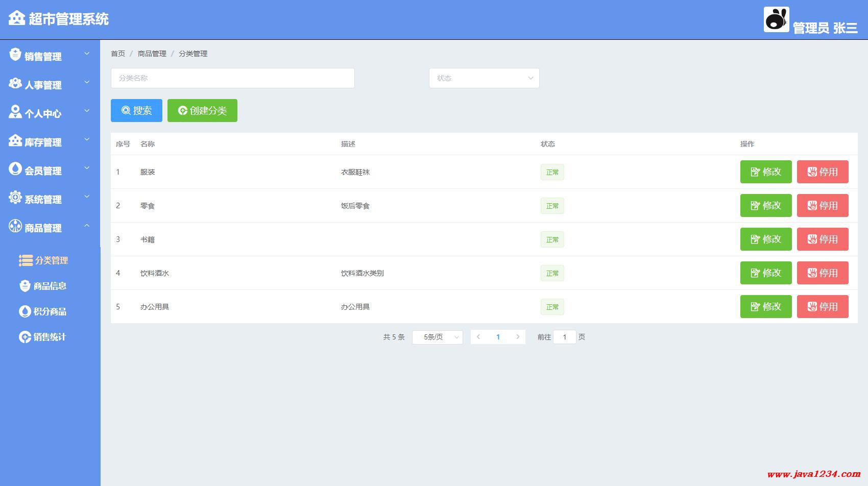This screenshot has width=868, height=486.
Task: Expand the 销售管理 menu chevron
Action: [87, 54]
